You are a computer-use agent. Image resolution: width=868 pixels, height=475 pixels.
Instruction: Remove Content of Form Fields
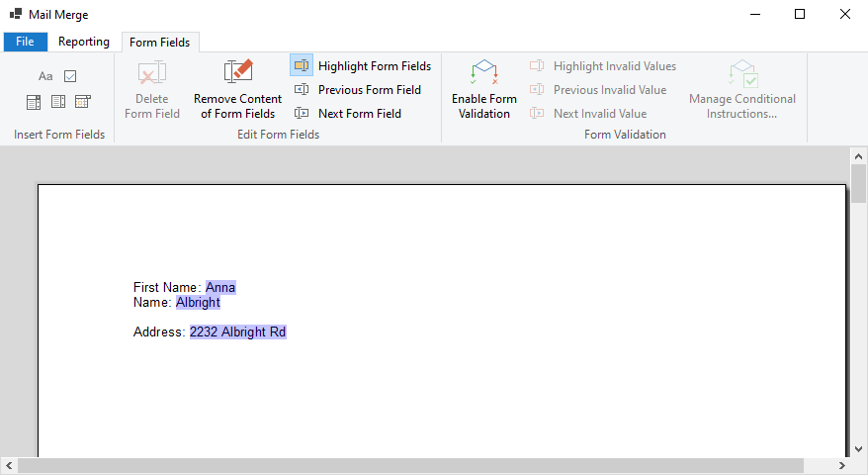pyautogui.click(x=237, y=89)
